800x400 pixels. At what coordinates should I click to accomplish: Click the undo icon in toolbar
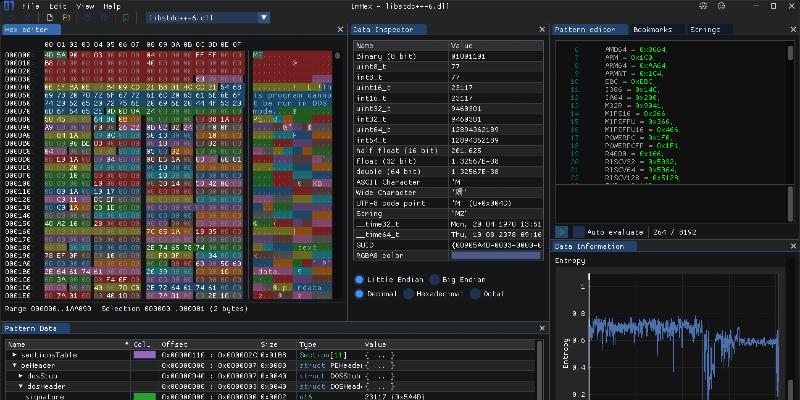(87, 18)
